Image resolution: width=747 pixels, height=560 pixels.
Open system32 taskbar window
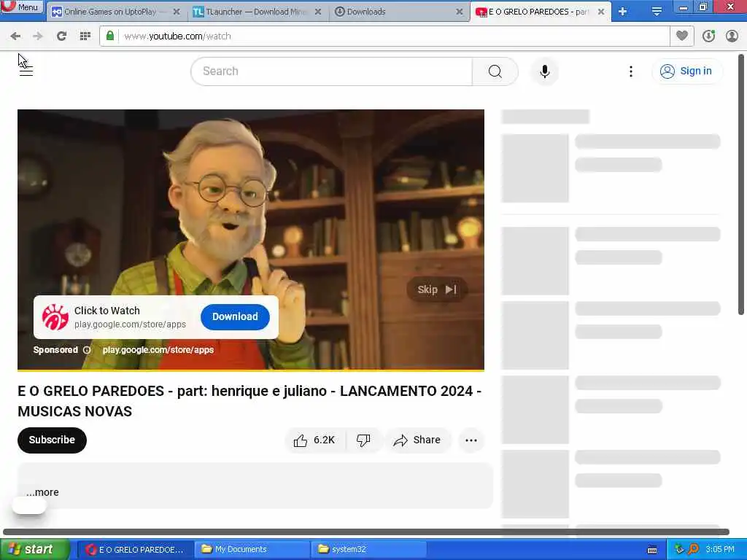tap(368, 550)
